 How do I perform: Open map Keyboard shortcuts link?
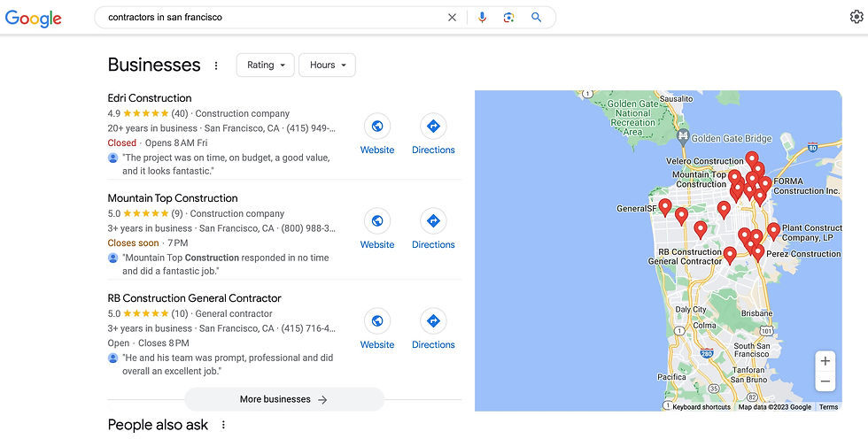(701, 407)
